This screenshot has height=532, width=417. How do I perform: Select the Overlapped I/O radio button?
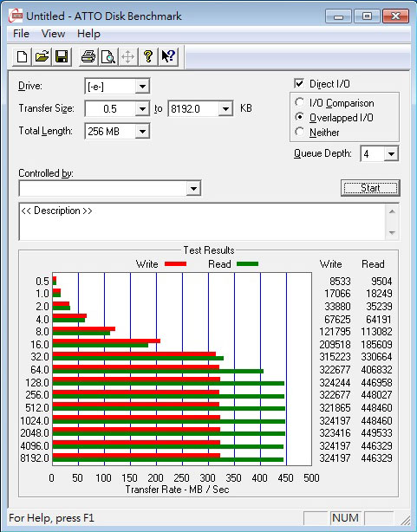point(299,117)
